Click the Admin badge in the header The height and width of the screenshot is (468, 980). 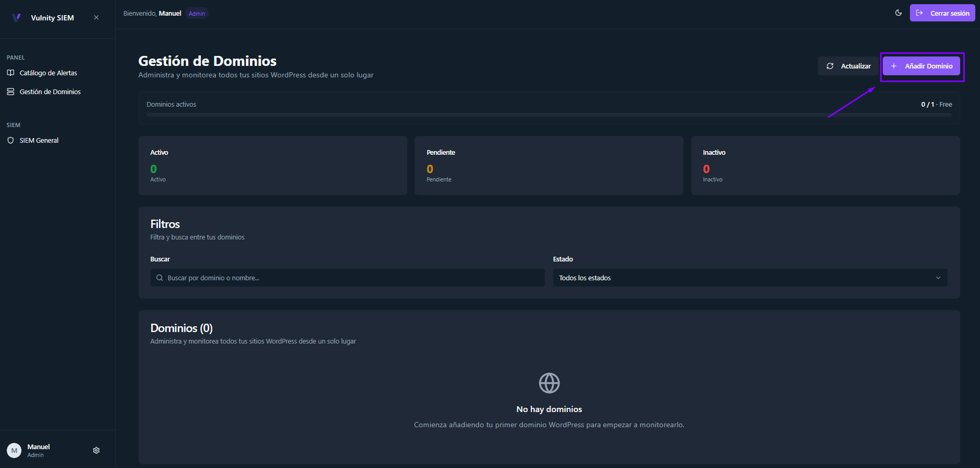[197, 14]
